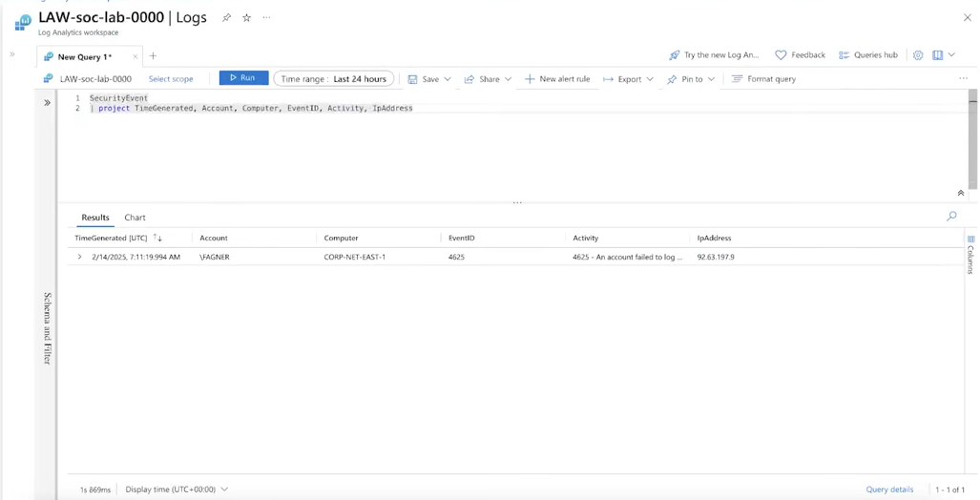Click the Account column header
The height and width of the screenshot is (500, 980).
pos(214,239)
